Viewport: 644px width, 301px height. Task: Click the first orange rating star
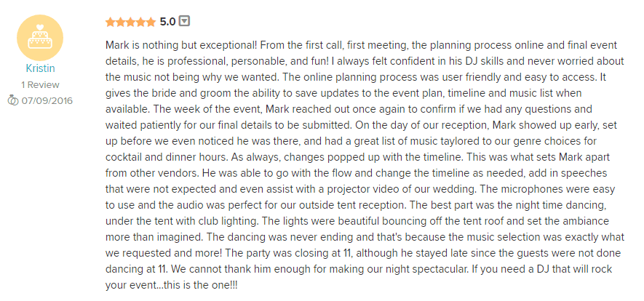click(x=111, y=22)
